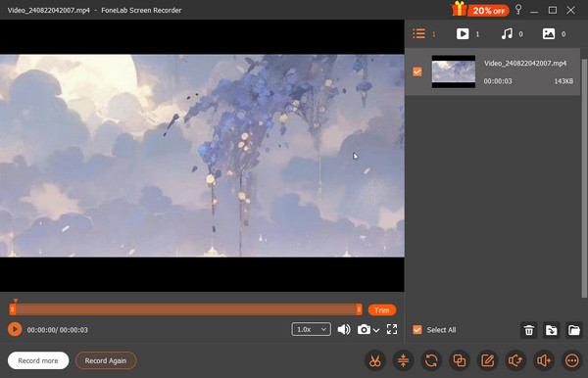588x378 pixels.
Task: Open the file merger tool
Action: pyautogui.click(x=459, y=360)
